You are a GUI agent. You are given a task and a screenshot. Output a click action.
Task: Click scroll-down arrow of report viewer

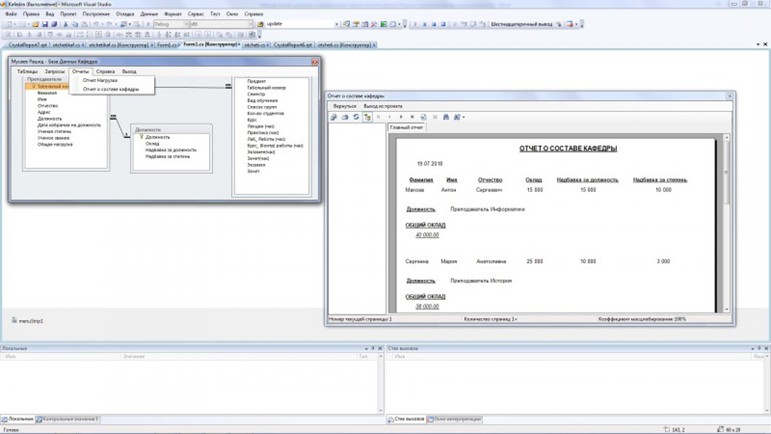(x=727, y=310)
